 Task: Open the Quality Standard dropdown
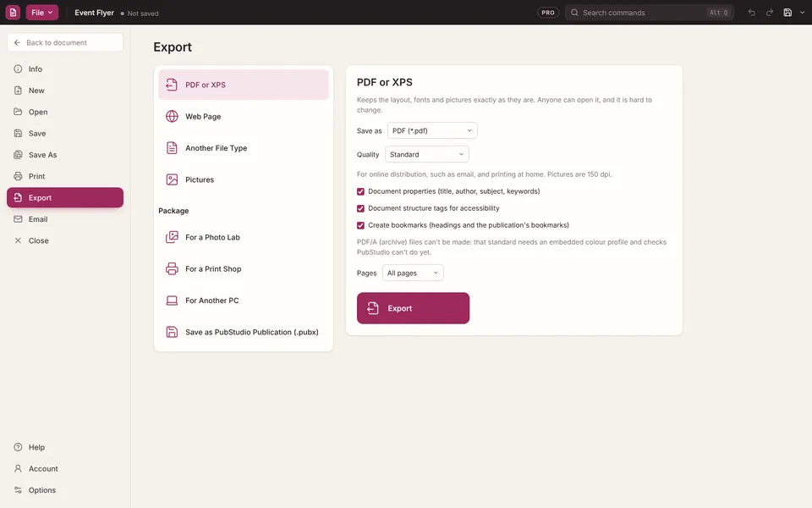click(x=426, y=154)
